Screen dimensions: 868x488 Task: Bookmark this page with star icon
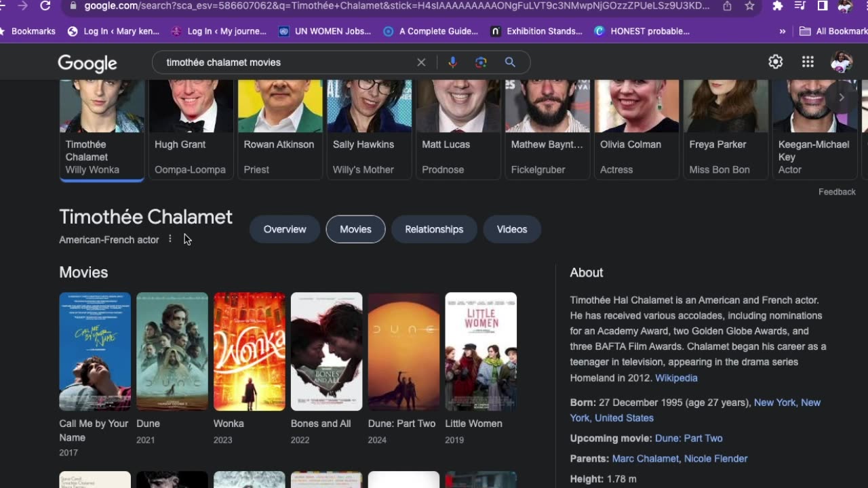(x=749, y=5)
